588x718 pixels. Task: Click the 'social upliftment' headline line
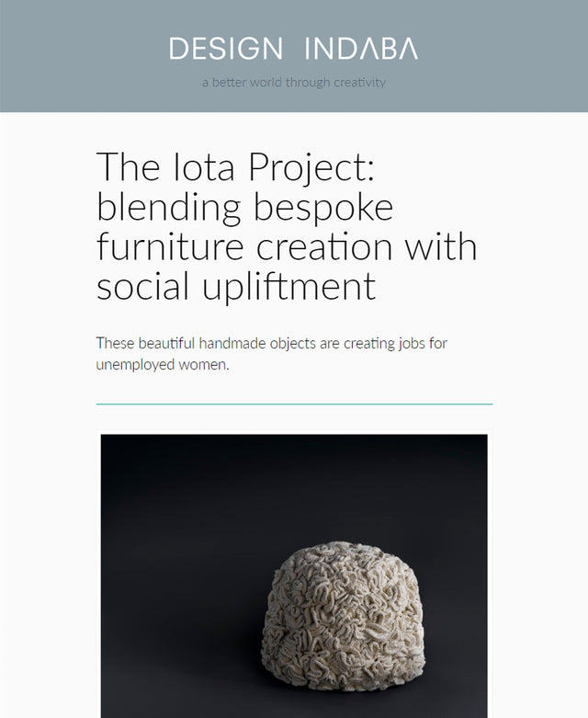(236, 287)
